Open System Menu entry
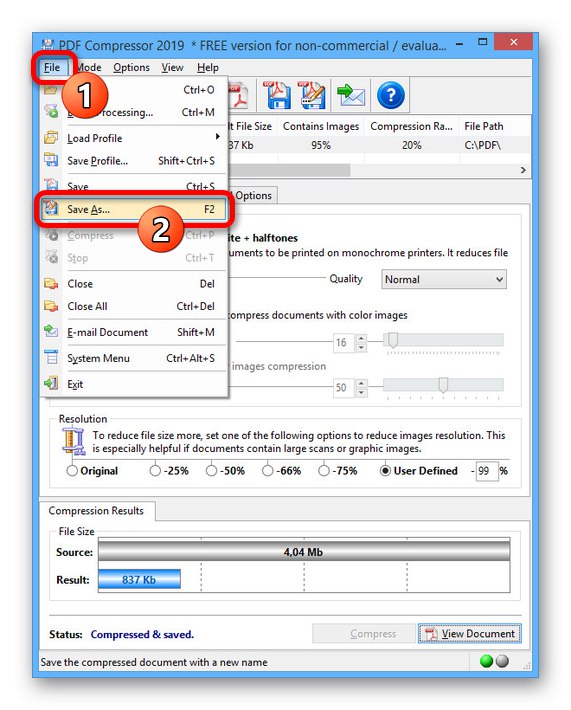The image size is (571, 710). [x=133, y=358]
